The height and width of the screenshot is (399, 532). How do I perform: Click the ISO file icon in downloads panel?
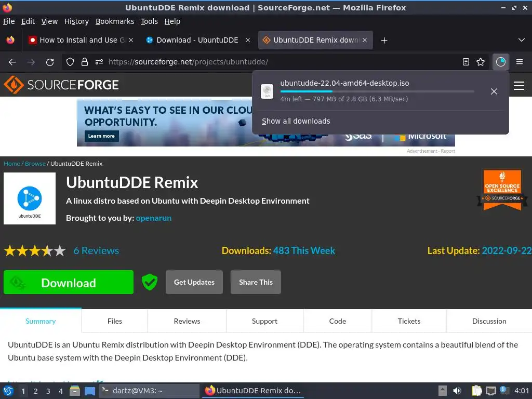click(x=267, y=91)
